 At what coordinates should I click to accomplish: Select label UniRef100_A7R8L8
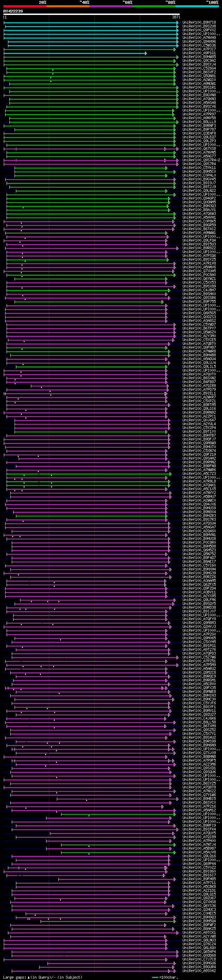coord(199,481)
